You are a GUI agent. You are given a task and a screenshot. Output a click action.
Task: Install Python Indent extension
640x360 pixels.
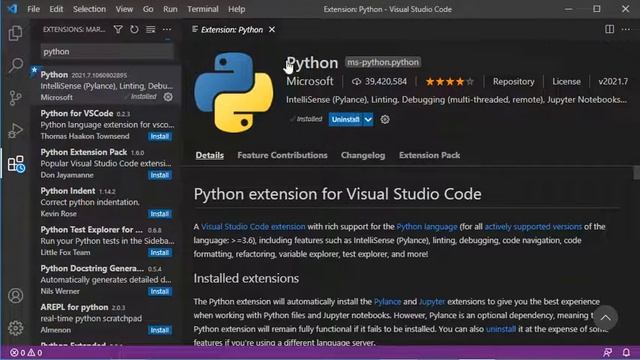160,213
